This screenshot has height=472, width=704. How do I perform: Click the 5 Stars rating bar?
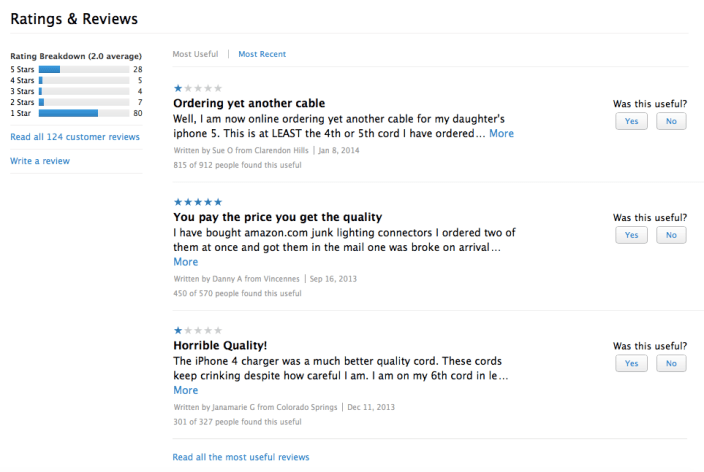[84, 69]
